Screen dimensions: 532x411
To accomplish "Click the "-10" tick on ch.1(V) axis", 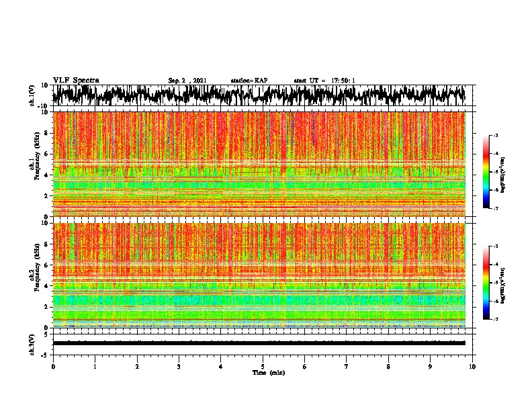I will pyautogui.click(x=44, y=105).
